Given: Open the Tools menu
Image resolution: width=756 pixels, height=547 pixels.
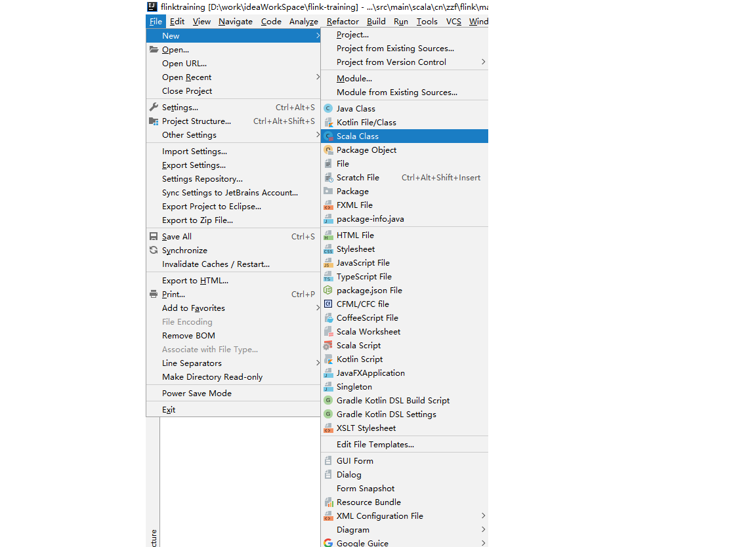Looking at the screenshot, I should [427, 21].
